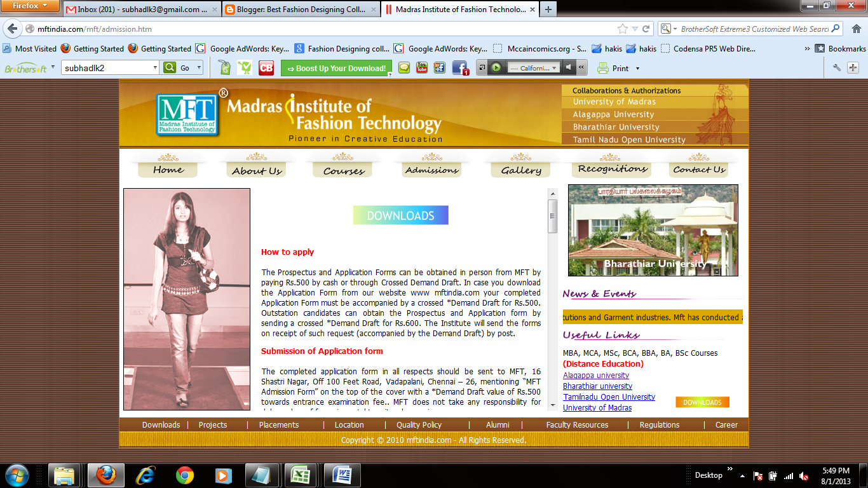868x488 pixels.
Task: Show more bookmarks with chevron
Action: (808, 48)
